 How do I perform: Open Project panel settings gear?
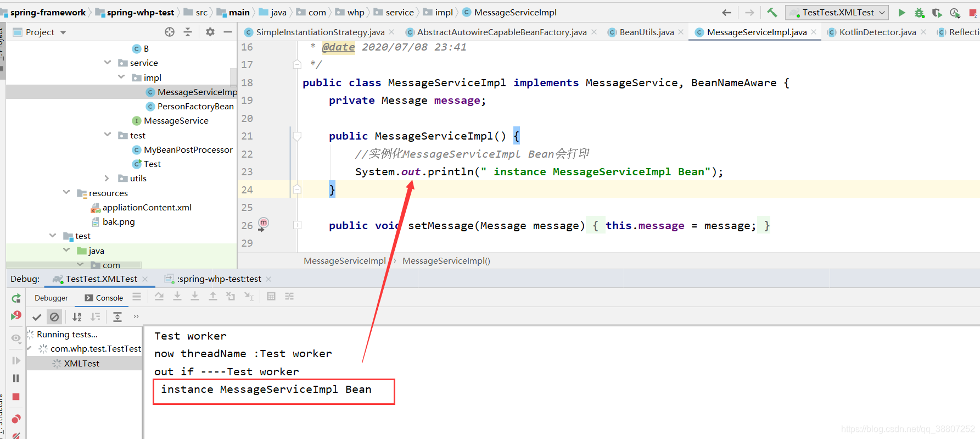point(210,32)
